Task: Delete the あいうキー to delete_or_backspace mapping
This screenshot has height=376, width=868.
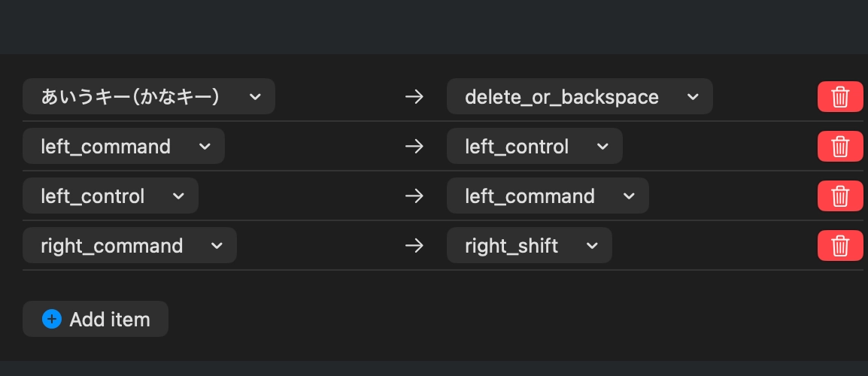Action: (839, 96)
